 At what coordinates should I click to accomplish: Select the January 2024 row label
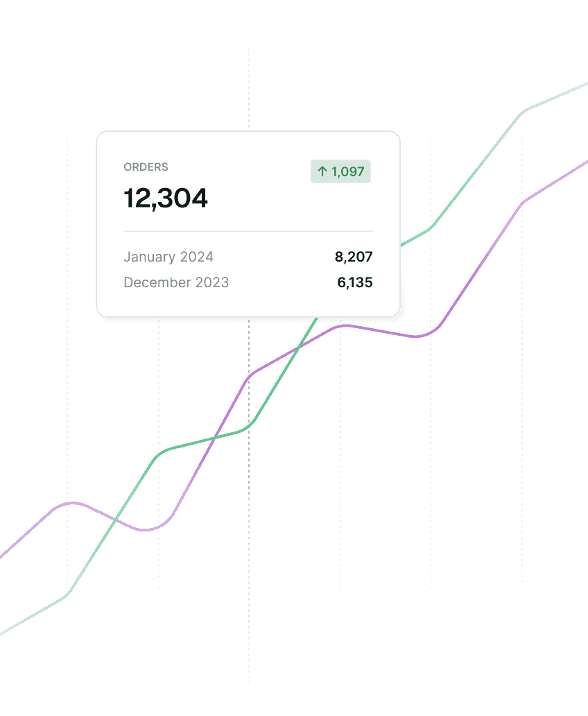(168, 257)
